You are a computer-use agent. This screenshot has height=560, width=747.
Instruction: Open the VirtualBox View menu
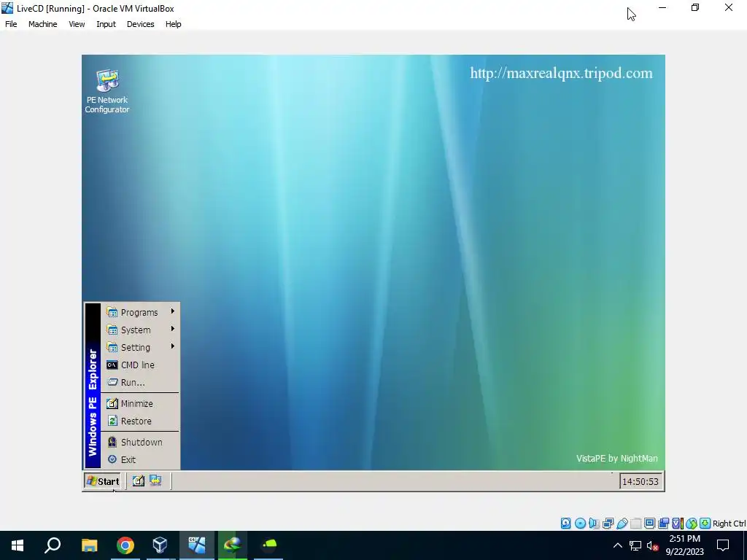coord(77,24)
